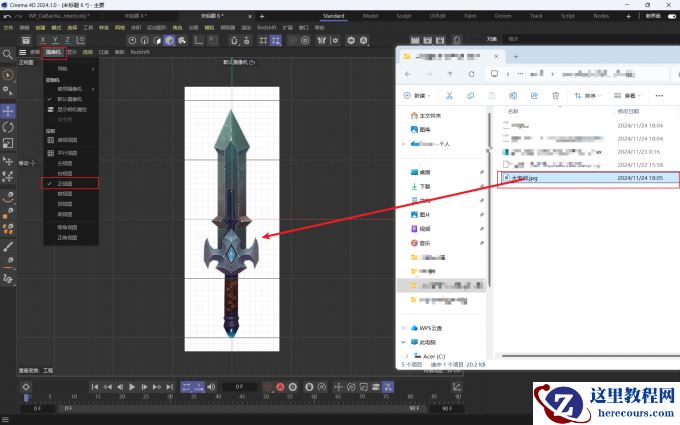The width and height of the screenshot is (680, 425).
Task: Click the Explorer back arrow
Action: tap(408, 74)
